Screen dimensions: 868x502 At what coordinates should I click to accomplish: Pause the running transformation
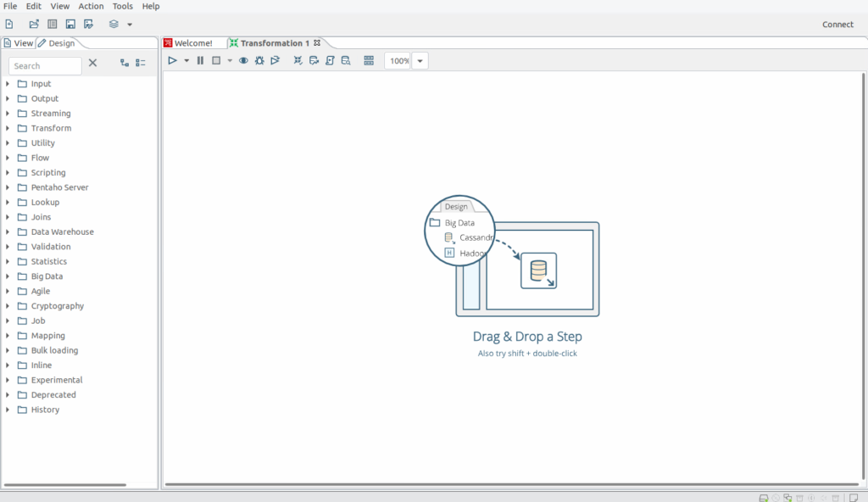pyautogui.click(x=200, y=60)
